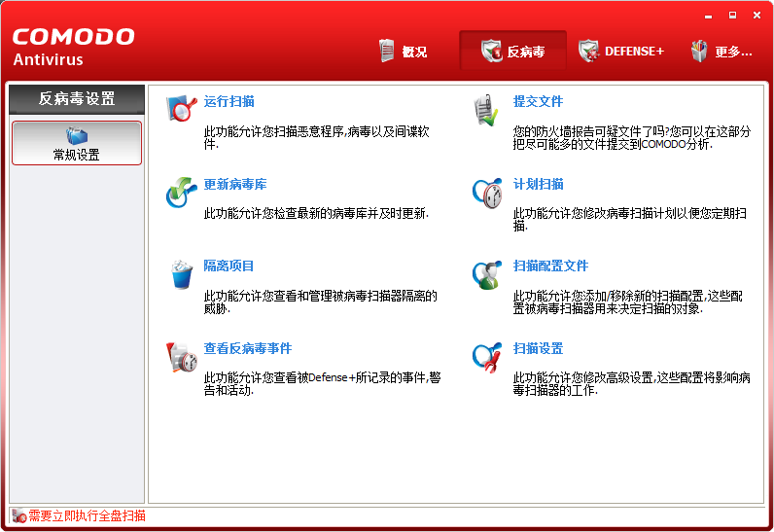Click the description text under 提交文件

pyautogui.click(x=632, y=138)
